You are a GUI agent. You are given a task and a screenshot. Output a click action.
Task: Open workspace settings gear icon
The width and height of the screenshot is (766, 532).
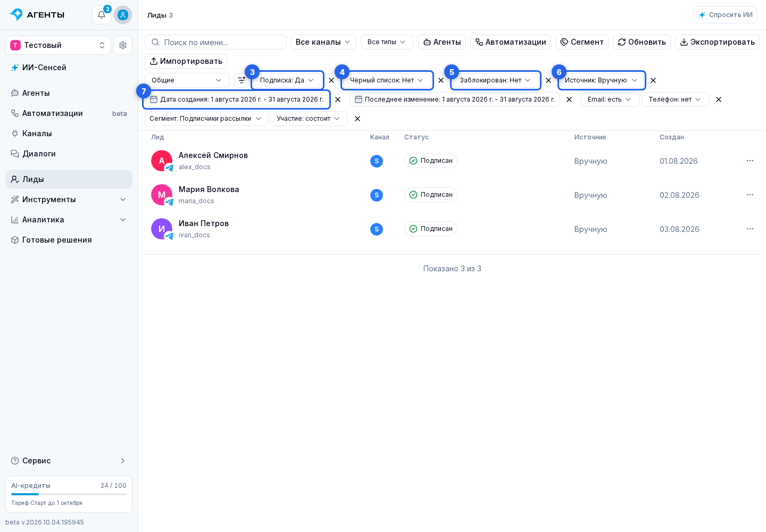coord(123,45)
